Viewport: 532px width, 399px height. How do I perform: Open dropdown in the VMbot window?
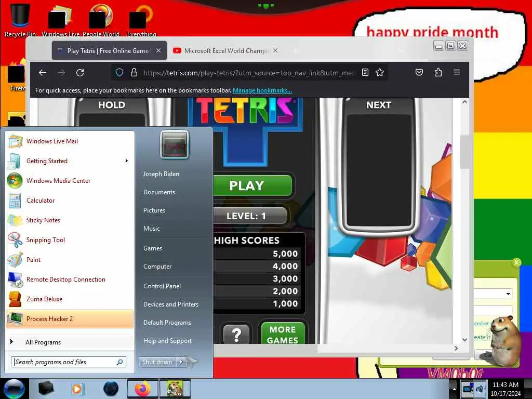point(508,294)
